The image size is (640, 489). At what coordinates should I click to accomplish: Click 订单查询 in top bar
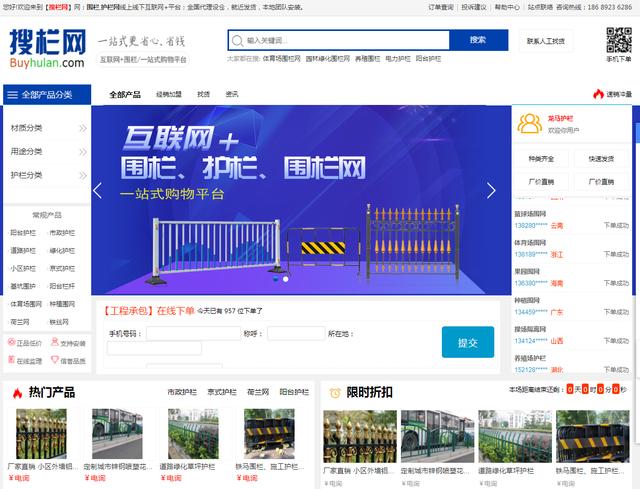tap(441, 7)
